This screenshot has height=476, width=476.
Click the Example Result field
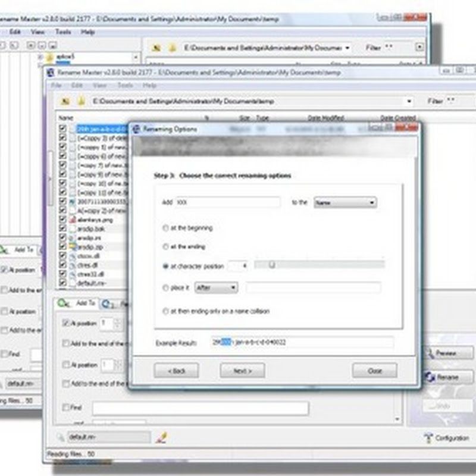302,343
